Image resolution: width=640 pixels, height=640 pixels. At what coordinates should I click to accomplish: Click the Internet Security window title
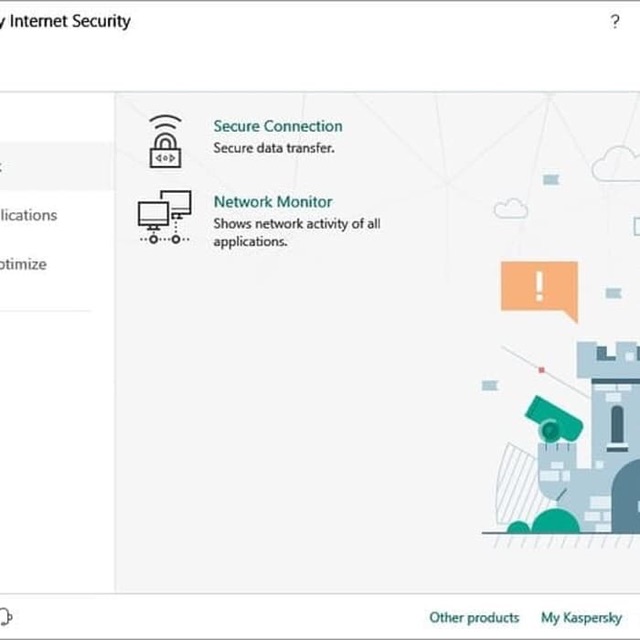(x=66, y=21)
